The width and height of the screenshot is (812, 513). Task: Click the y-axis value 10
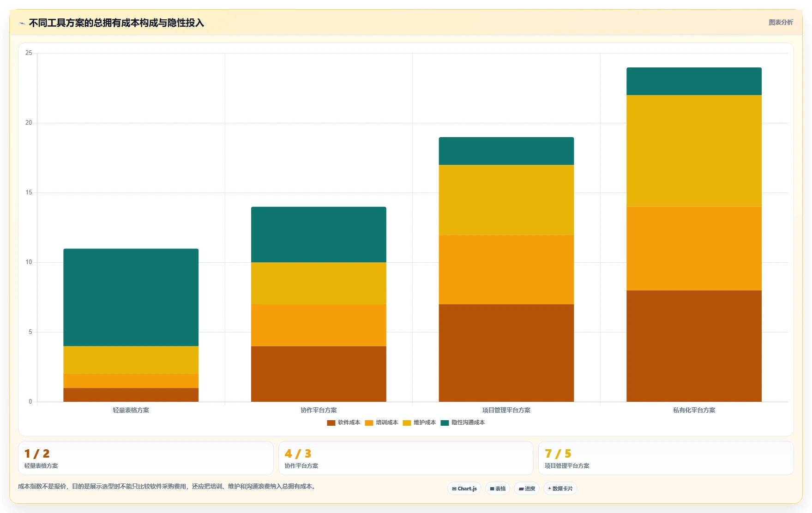coord(29,262)
